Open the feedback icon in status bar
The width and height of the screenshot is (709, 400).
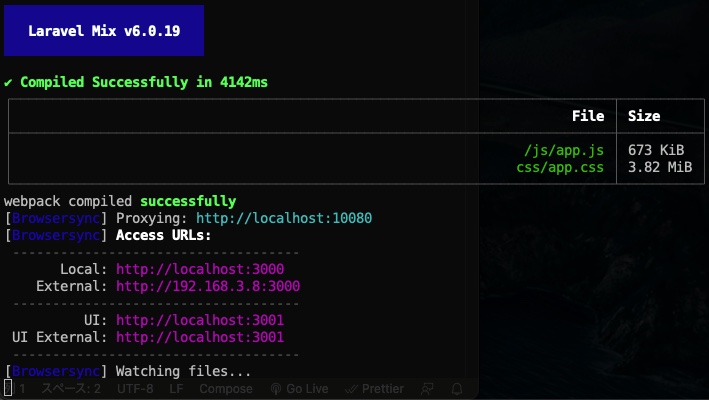[427, 389]
